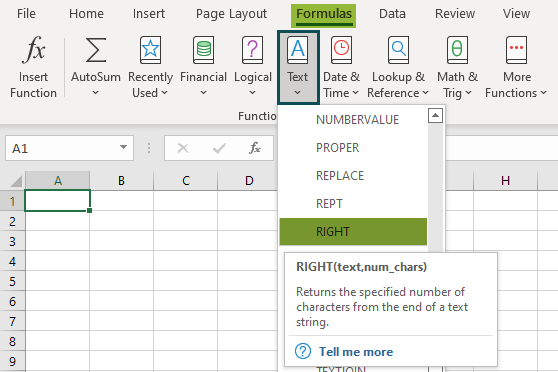Click the menu scroll up arrow

coord(435,115)
